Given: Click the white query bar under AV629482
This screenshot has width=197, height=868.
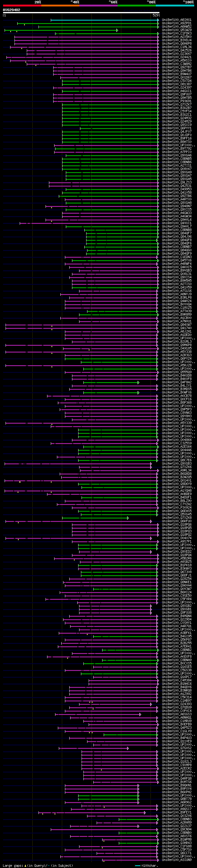Looking at the screenshot, I should click(81, 13).
